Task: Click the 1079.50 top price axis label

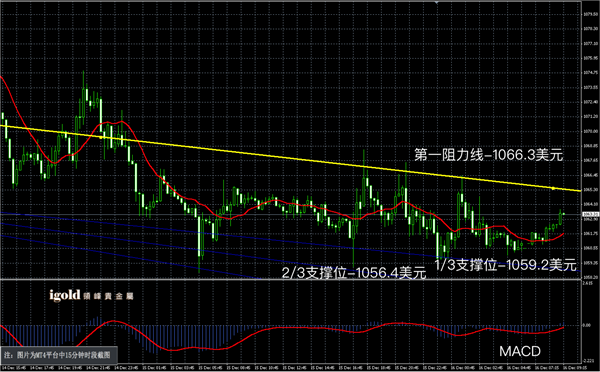Action: (x=590, y=14)
